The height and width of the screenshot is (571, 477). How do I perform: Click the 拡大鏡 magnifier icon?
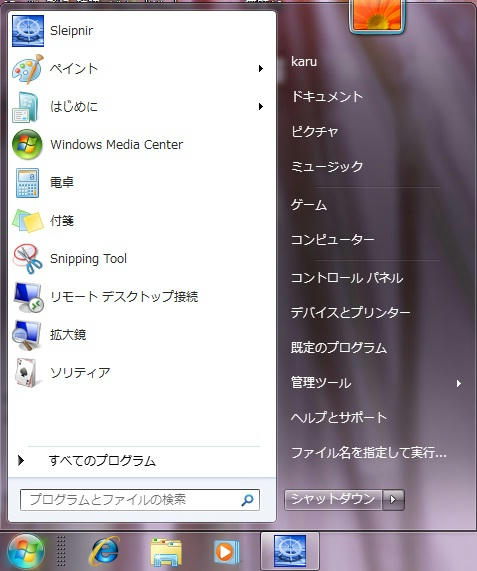click(27, 335)
